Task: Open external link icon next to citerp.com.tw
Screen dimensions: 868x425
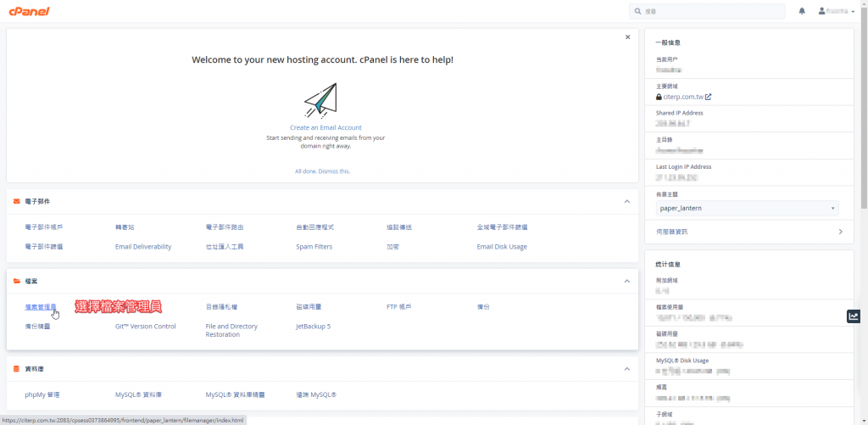Action: [x=709, y=97]
